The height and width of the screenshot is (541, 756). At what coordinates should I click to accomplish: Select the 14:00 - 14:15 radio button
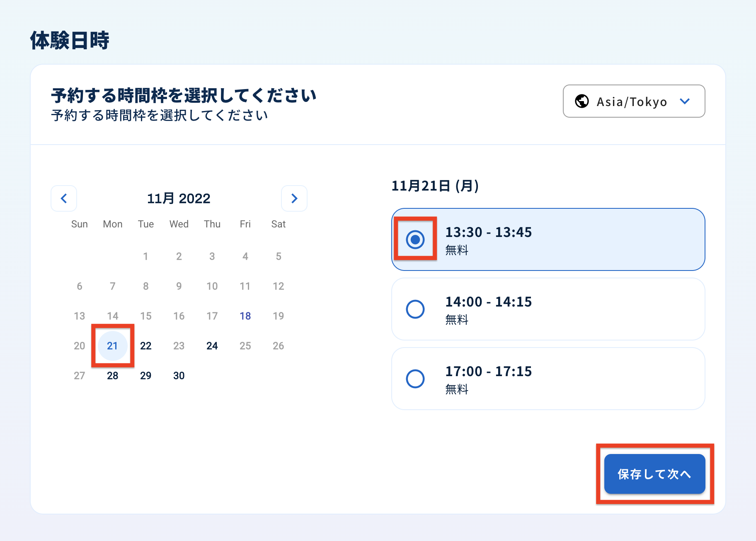click(415, 309)
